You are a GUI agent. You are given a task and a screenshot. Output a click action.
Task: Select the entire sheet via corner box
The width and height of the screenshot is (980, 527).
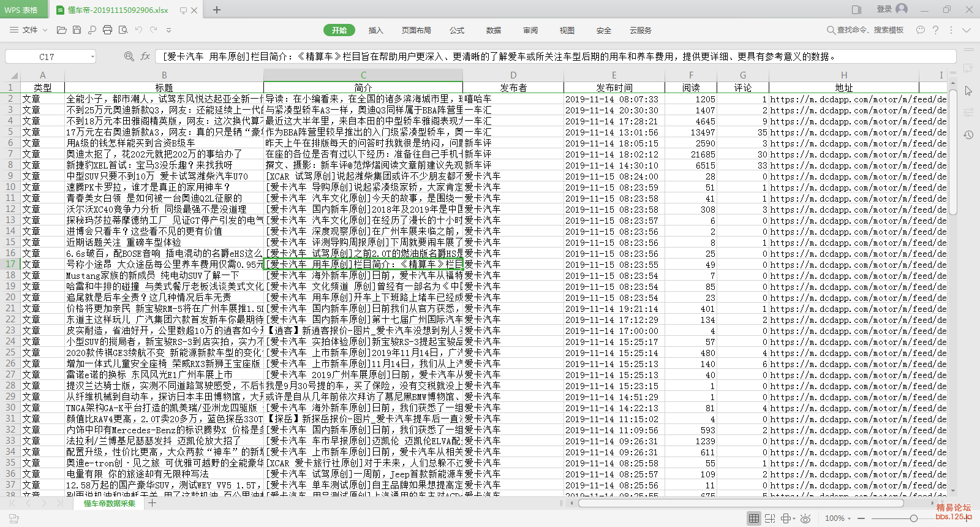point(10,75)
